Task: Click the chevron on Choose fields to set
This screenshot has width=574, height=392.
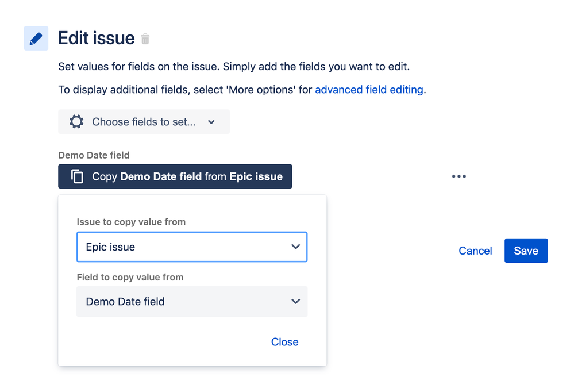Action: tap(211, 122)
